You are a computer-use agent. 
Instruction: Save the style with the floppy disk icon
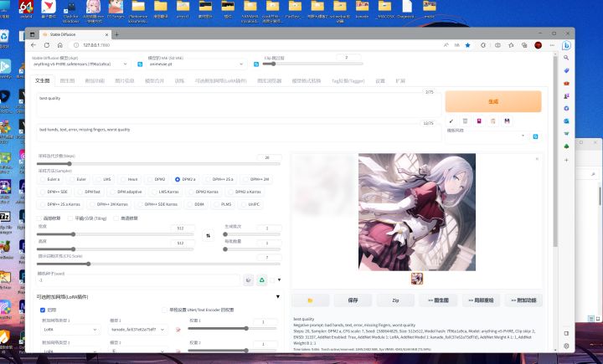(x=507, y=121)
